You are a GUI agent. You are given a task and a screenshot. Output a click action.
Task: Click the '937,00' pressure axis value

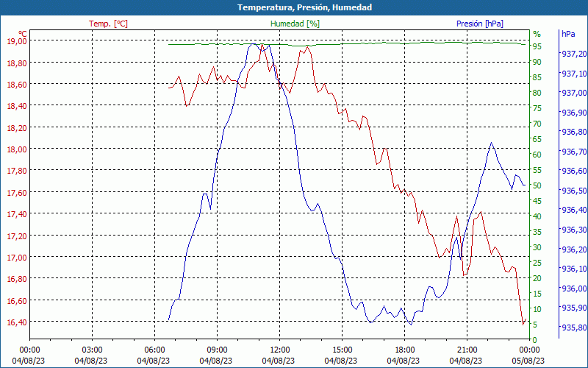(574, 93)
